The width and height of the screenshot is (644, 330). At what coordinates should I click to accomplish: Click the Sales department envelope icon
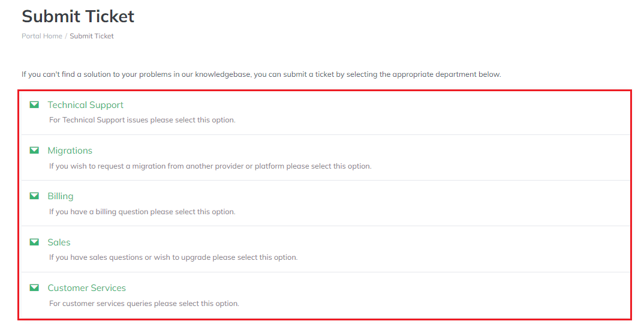click(34, 242)
